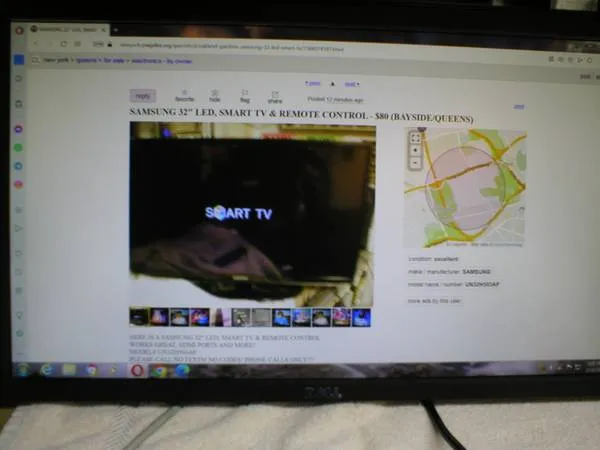Go to the previous listing via 'prev'
The image size is (600, 450).
pos(313,83)
